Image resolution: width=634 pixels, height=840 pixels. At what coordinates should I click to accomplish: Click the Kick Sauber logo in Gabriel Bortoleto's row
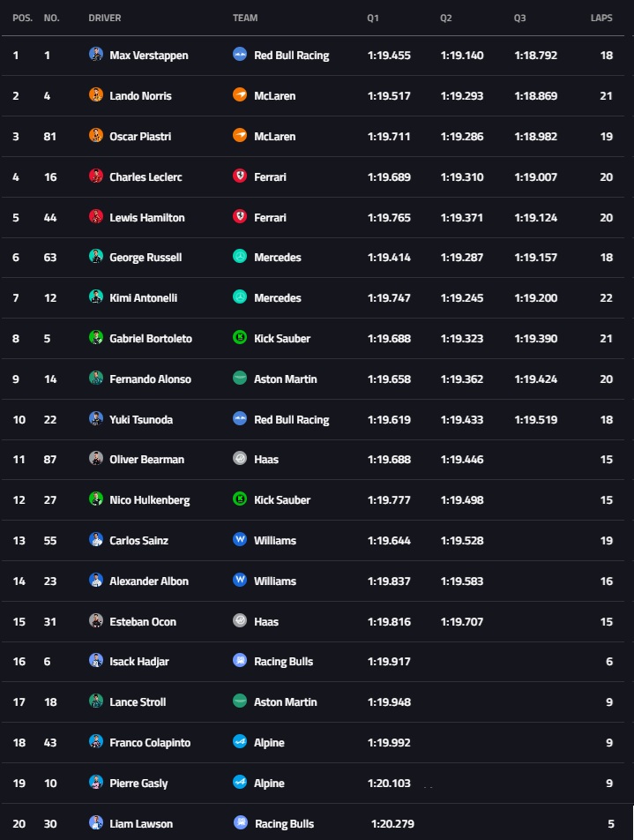[240, 338]
